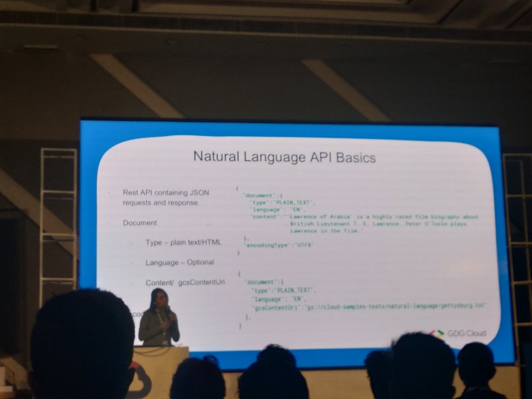Select the bullet "Type – plain text/HTML"
This screenshot has width=532, height=399.
pyautogui.click(x=184, y=243)
